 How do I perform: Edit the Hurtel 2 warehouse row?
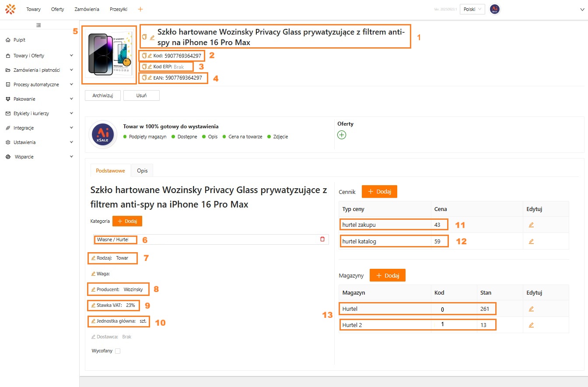click(x=531, y=325)
